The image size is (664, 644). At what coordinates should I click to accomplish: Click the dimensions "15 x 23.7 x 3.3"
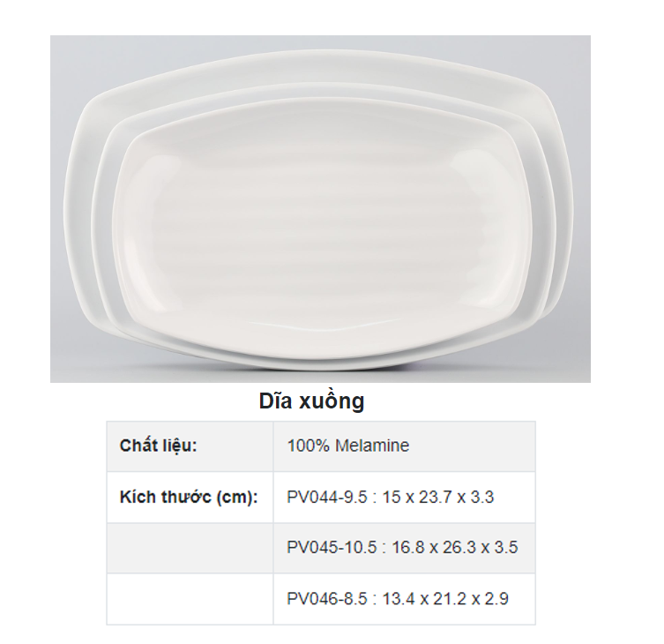pos(437,497)
